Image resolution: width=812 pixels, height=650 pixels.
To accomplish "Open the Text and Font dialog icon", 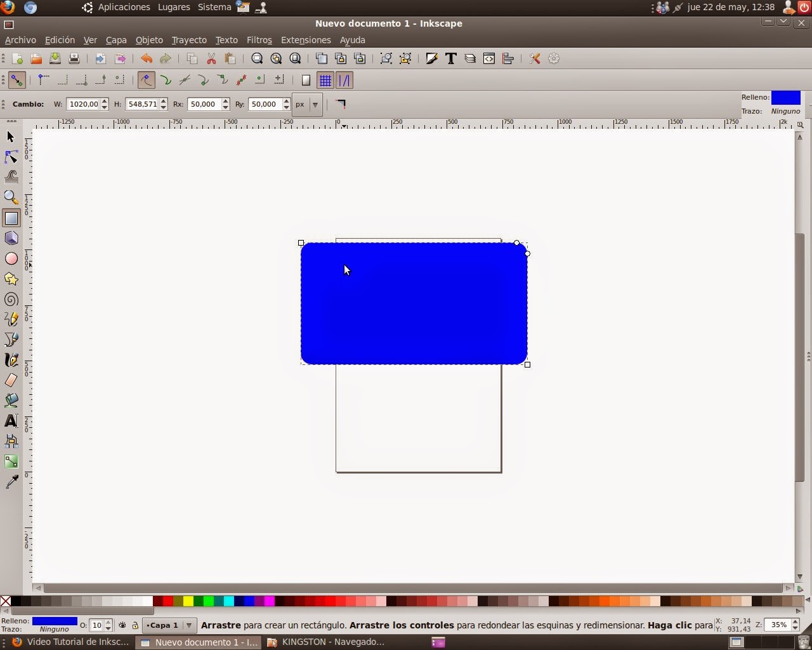I will click(x=451, y=58).
